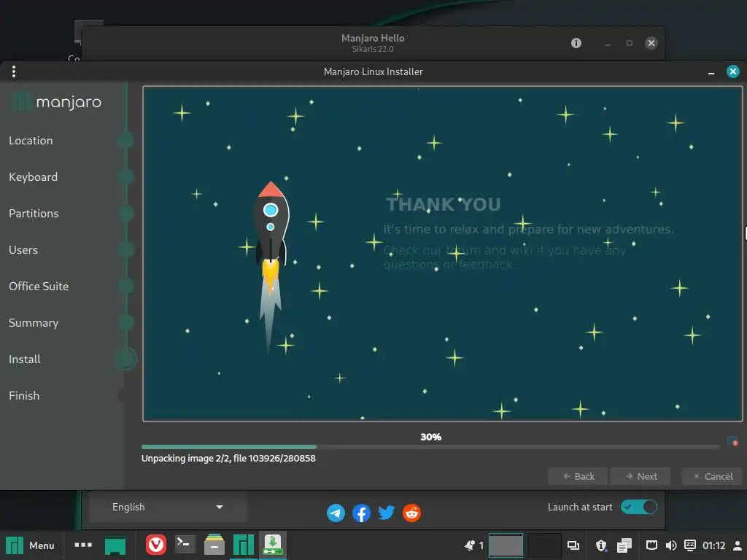Open the power manager tray icon
The height and width of the screenshot is (560, 747).
690,545
